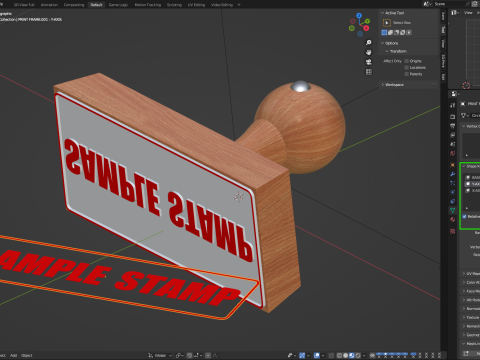480x360 pixels.
Task: Select the second shape key row in list
Action: point(472,184)
